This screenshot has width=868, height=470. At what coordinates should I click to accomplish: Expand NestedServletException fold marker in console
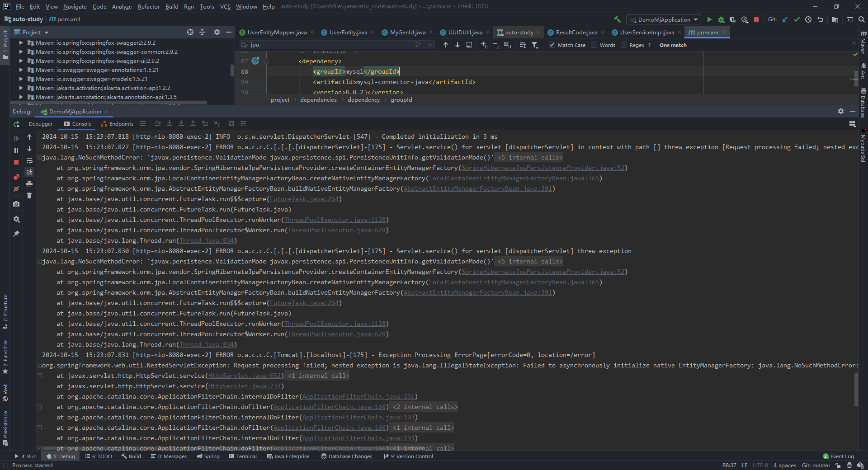pyautogui.click(x=39, y=365)
